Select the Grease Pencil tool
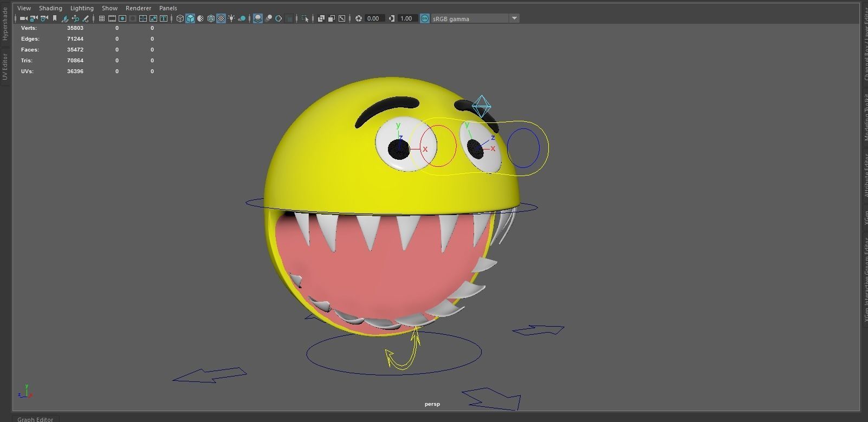The width and height of the screenshot is (868, 422). coord(86,18)
